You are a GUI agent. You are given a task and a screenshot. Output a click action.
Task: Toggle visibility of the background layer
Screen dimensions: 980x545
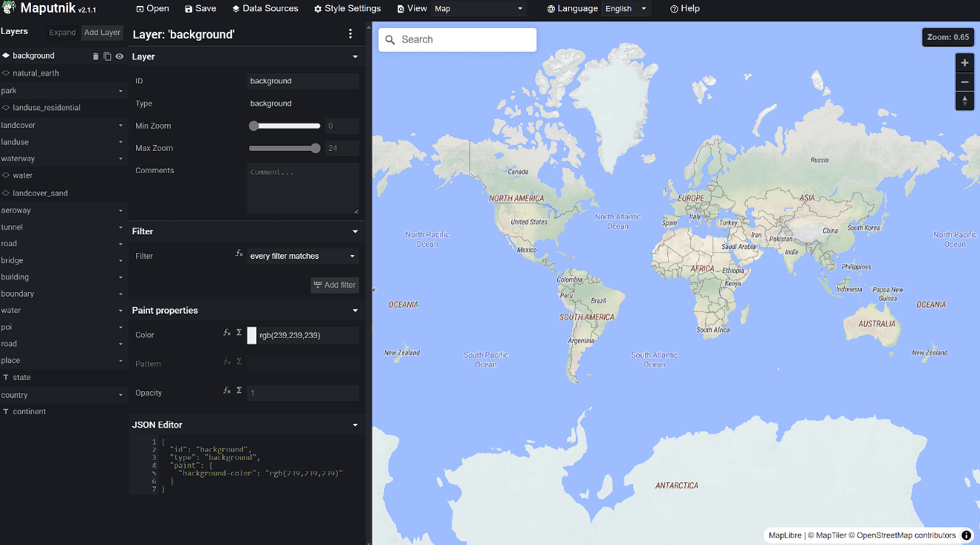[x=119, y=57]
